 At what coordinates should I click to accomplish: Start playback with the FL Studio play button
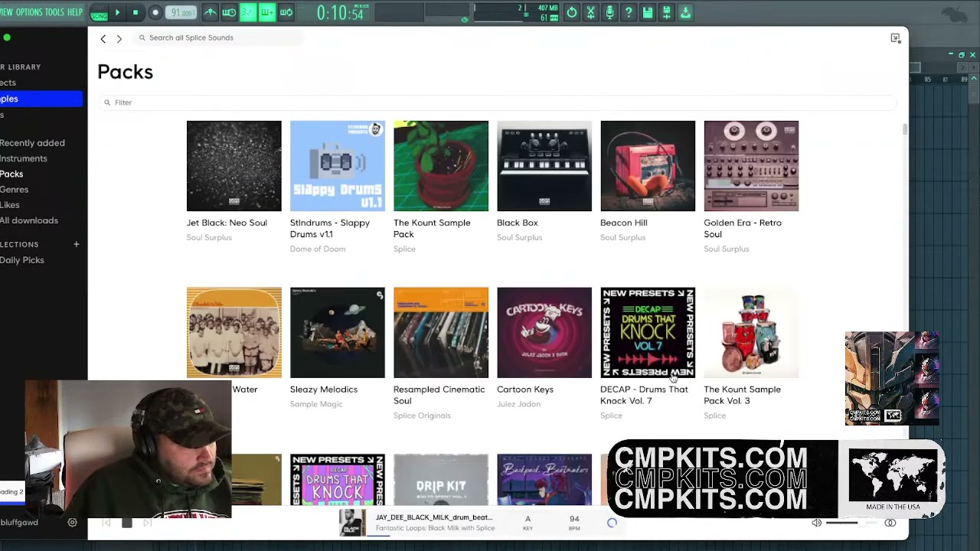point(117,12)
